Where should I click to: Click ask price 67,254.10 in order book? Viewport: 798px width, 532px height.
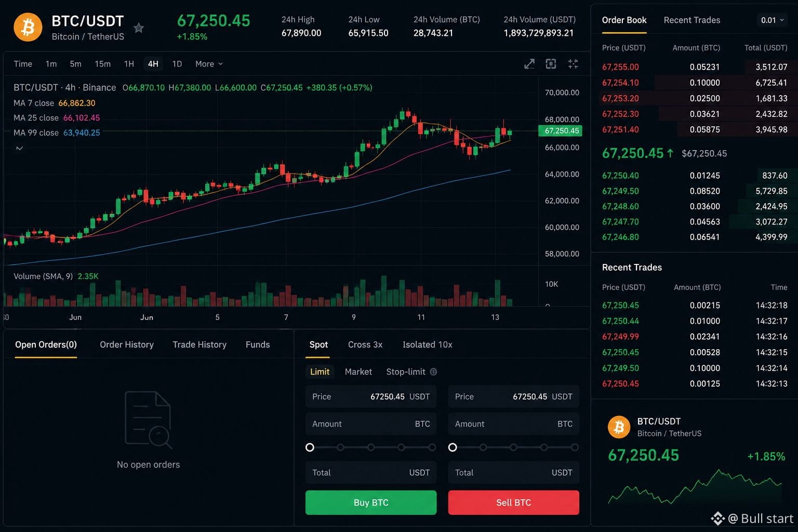coord(620,83)
